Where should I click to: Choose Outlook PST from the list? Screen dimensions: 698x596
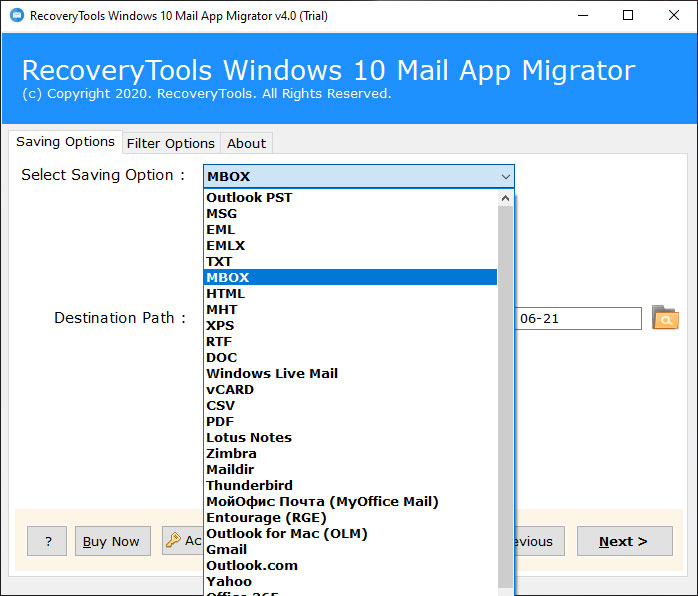[x=350, y=197]
